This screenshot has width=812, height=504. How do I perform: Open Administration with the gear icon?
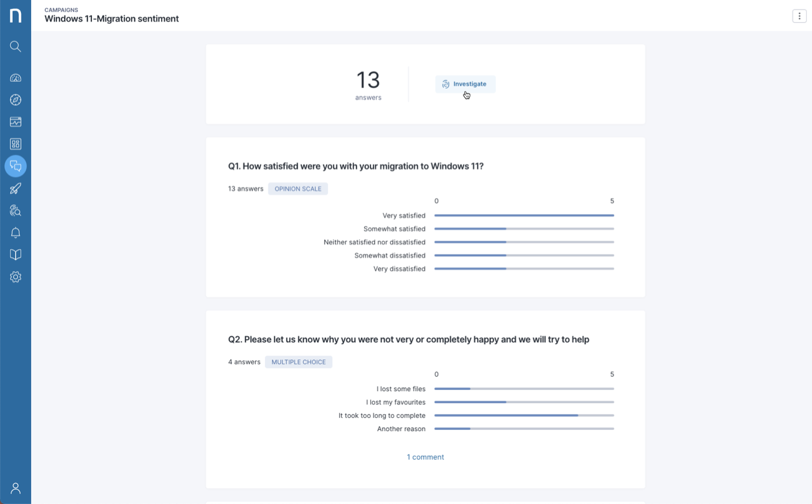point(15,277)
